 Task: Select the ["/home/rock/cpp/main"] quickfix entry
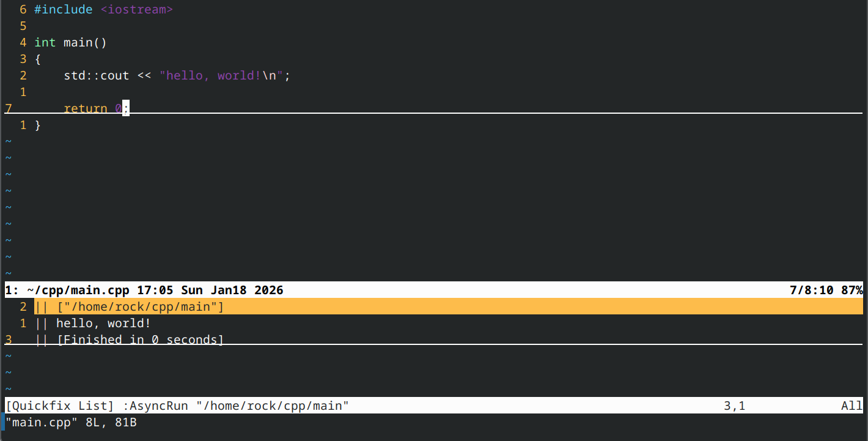140,306
